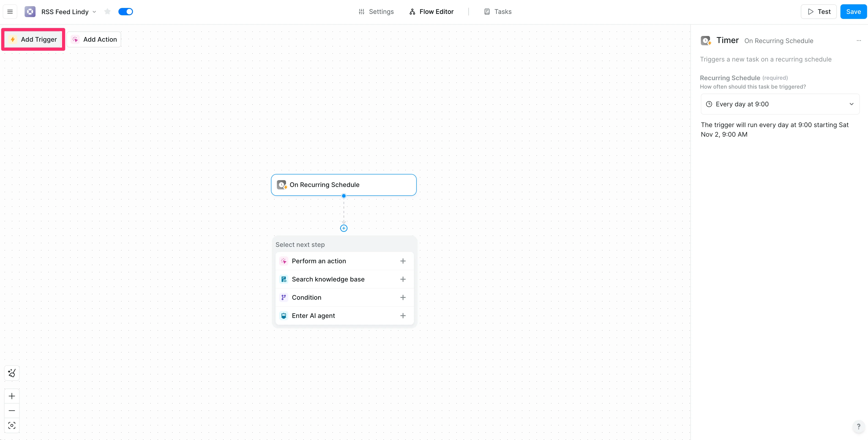Image resolution: width=868 pixels, height=440 pixels.
Task: Run the Test button
Action: (x=819, y=12)
